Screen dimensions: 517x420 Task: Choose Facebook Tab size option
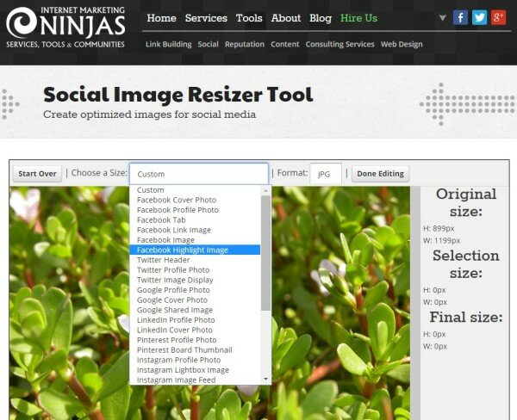click(x=195, y=219)
